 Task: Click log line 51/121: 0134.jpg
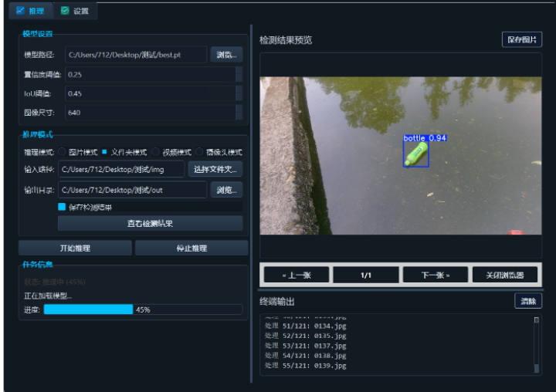click(x=305, y=326)
